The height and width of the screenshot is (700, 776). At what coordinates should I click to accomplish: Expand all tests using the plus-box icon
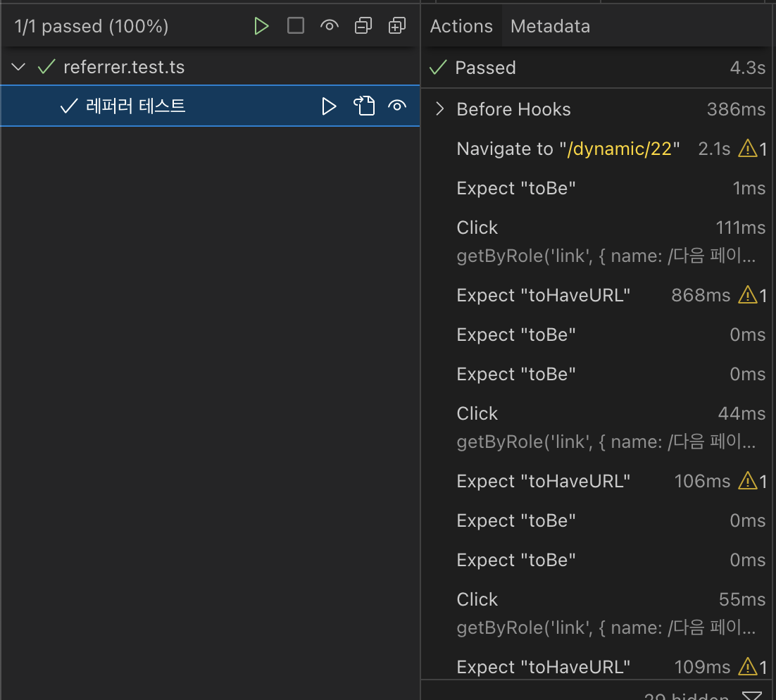(397, 27)
